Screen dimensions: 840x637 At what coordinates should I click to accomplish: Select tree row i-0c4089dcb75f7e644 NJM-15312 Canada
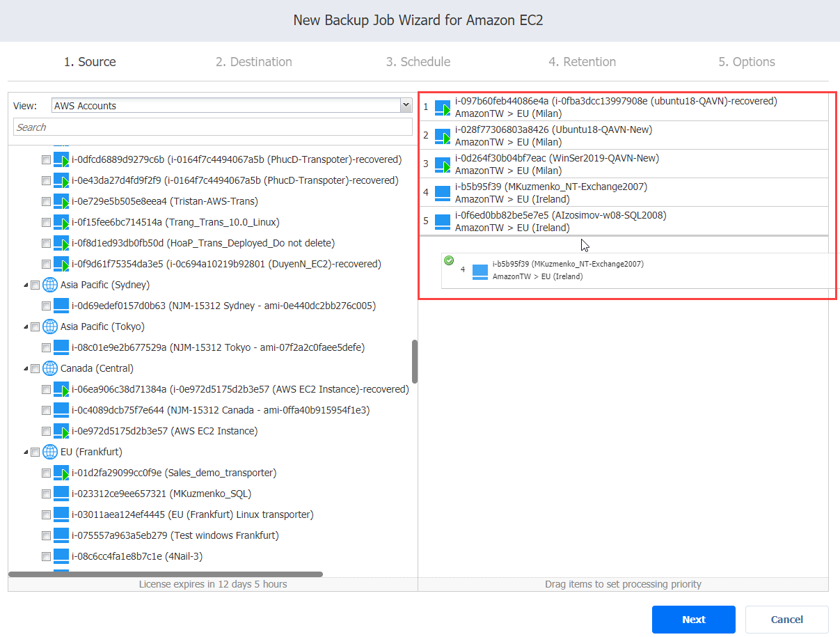pos(213,411)
